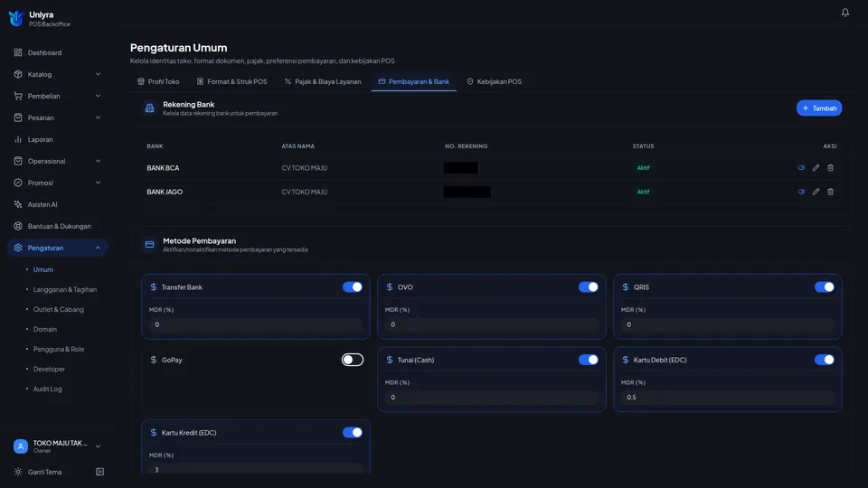Enable the GoPay payment method
The height and width of the screenshot is (488, 868).
click(352, 360)
